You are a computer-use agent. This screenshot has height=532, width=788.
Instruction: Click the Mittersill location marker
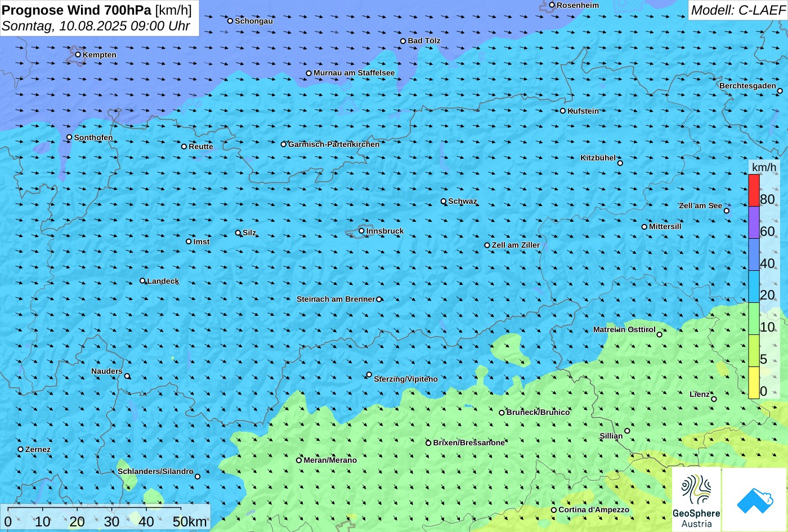pos(644,227)
